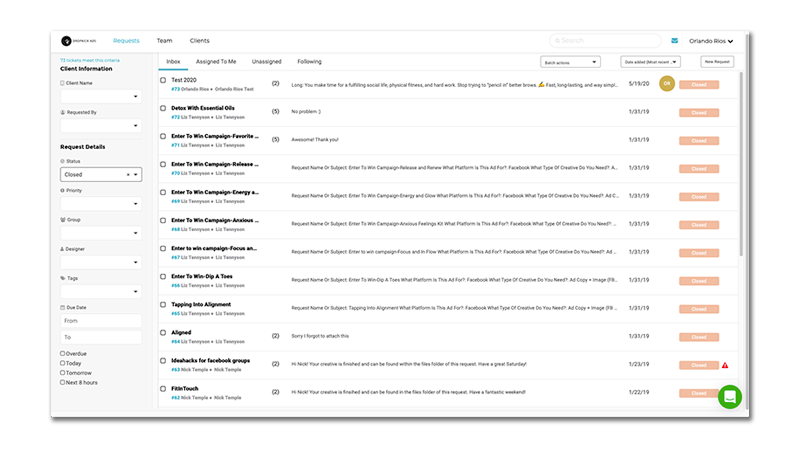The height and width of the screenshot is (449, 800).
Task: Tick the checkbox for Detox With Essential Oils
Action: pyautogui.click(x=163, y=108)
